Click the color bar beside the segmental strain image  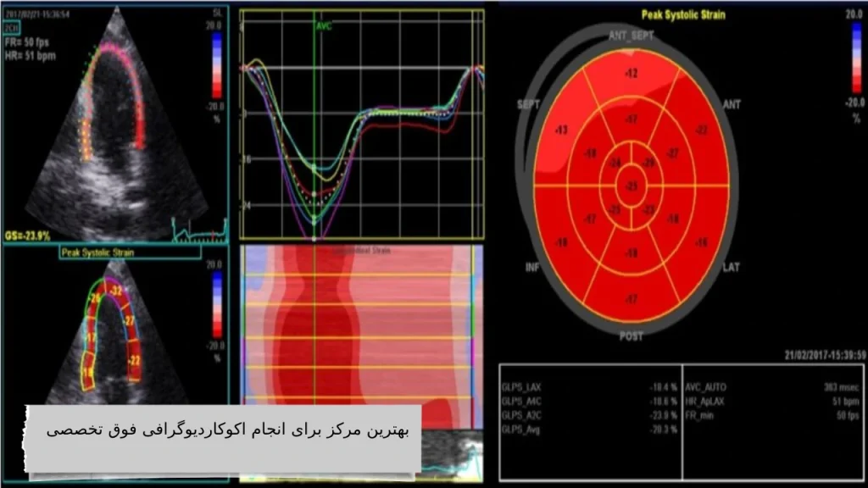[217, 305]
